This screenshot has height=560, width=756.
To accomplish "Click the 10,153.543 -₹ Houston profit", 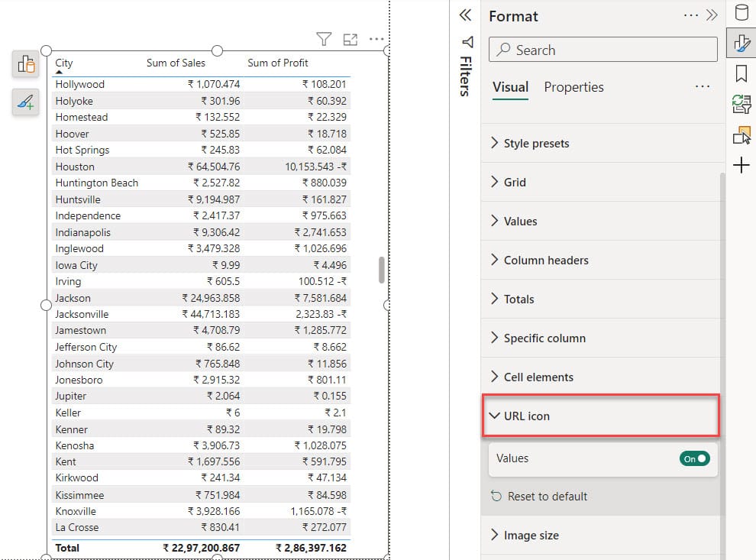I will coord(316,167).
